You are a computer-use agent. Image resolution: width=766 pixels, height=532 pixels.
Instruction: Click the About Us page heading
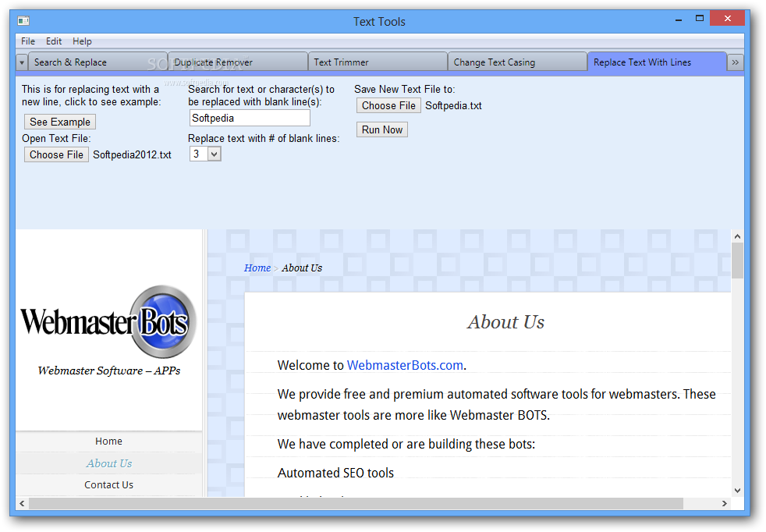pos(505,322)
